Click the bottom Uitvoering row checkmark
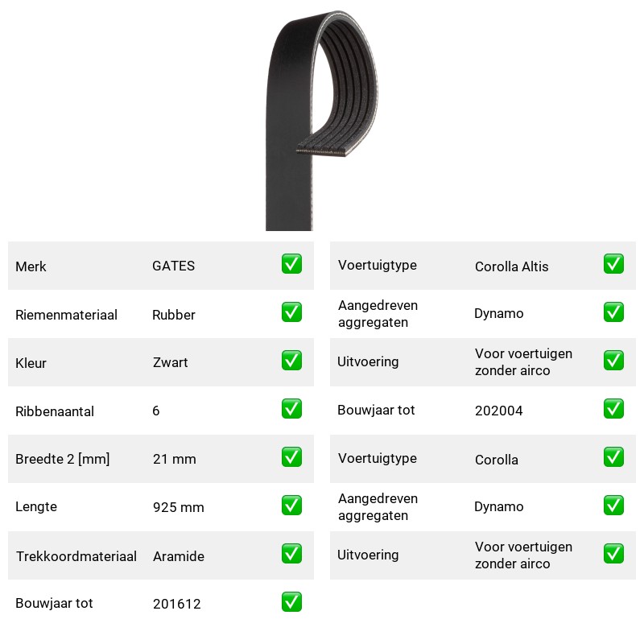The height and width of the screenshot is (644, 644). coord(613,553)
